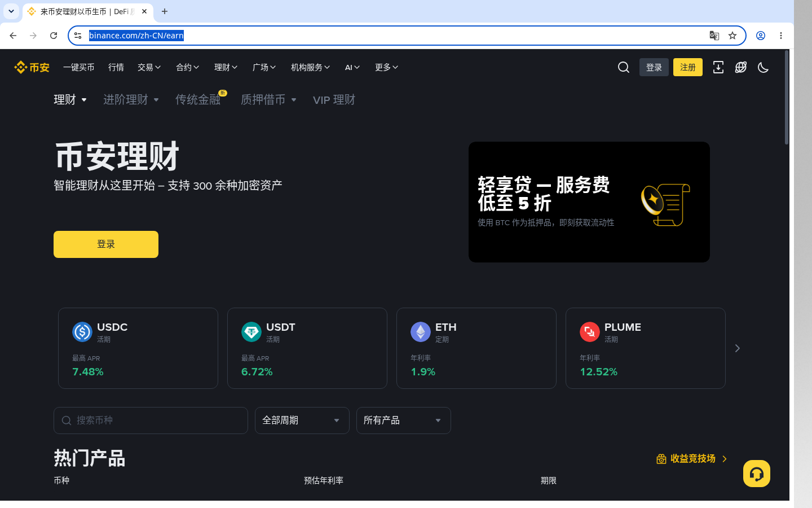This screenshot has width=812, height=508.
Task: Click the yellow 注册 button
Action: click(x=688, y=67)
